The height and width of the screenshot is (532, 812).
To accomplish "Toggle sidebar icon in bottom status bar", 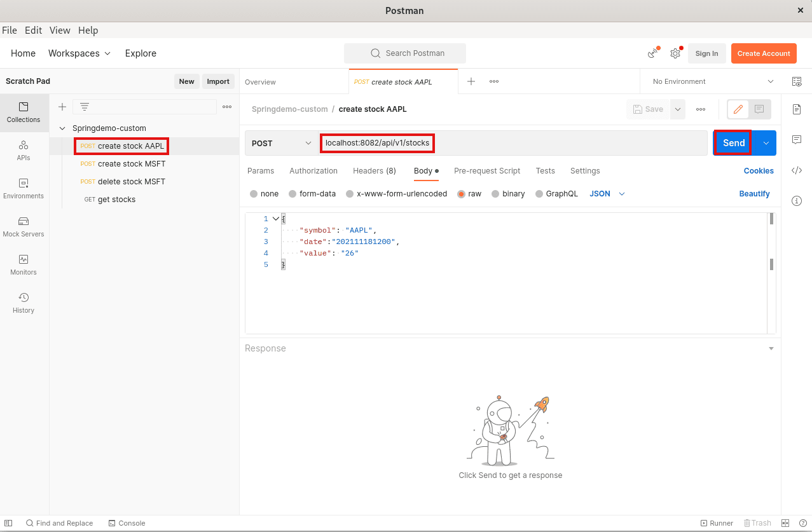I will pyautogui.click(x=8, y=523).
